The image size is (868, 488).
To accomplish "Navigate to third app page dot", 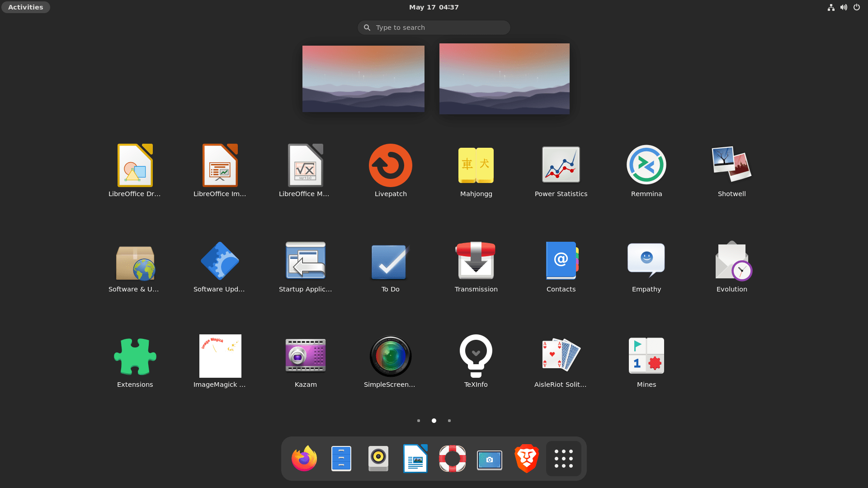I will [449, 421].
